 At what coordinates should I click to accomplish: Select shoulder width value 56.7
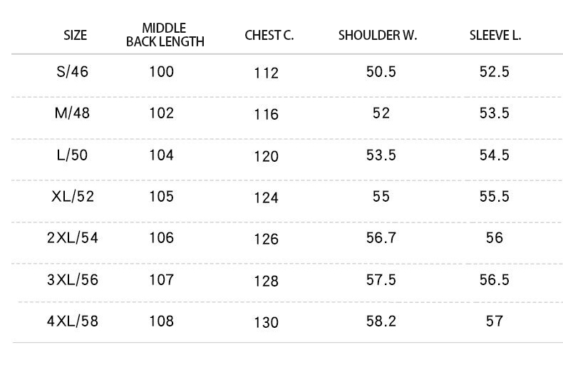click(381, 237)
